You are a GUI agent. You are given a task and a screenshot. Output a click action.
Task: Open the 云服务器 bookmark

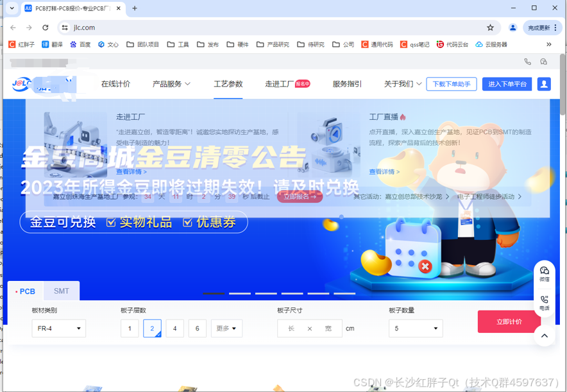coord(491,44)
